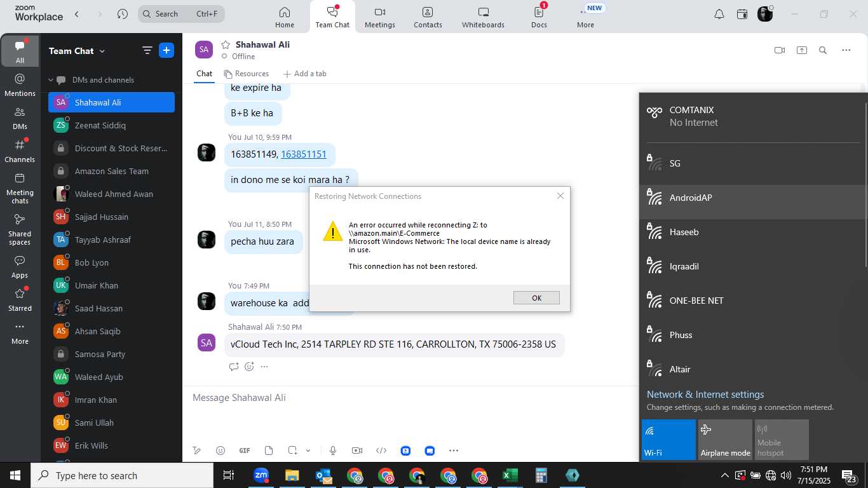Image resolution: width=868 pixels, height=488 pixels.
Task: Open the Amazon Sales Team channel
Action: pos(111,171)
